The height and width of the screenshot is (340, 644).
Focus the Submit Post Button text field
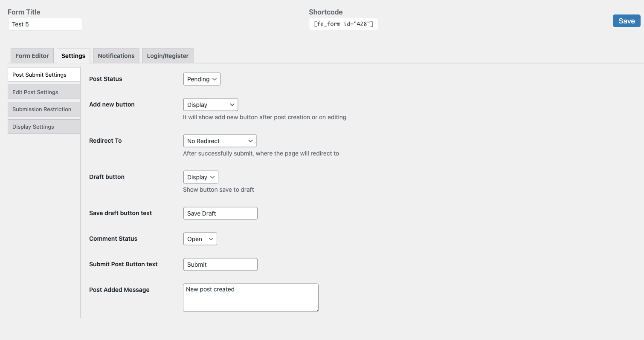220,265
